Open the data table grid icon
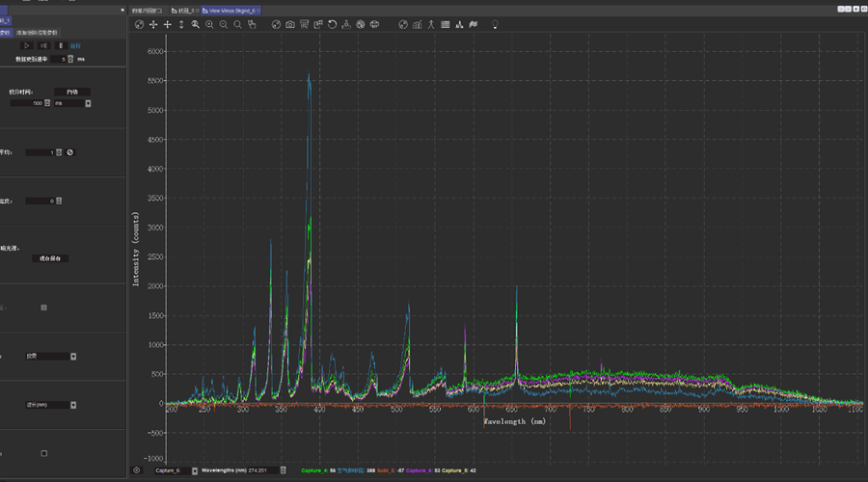This screenshot has height=482, width=868. (445, 24)
